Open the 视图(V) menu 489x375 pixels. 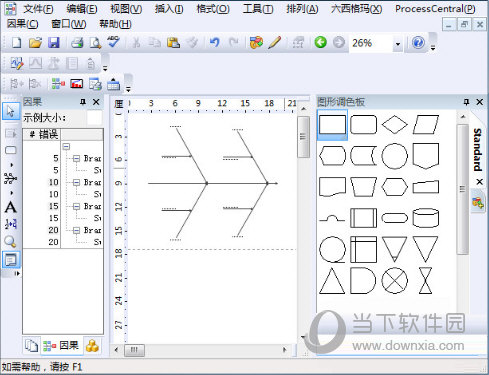126,9
